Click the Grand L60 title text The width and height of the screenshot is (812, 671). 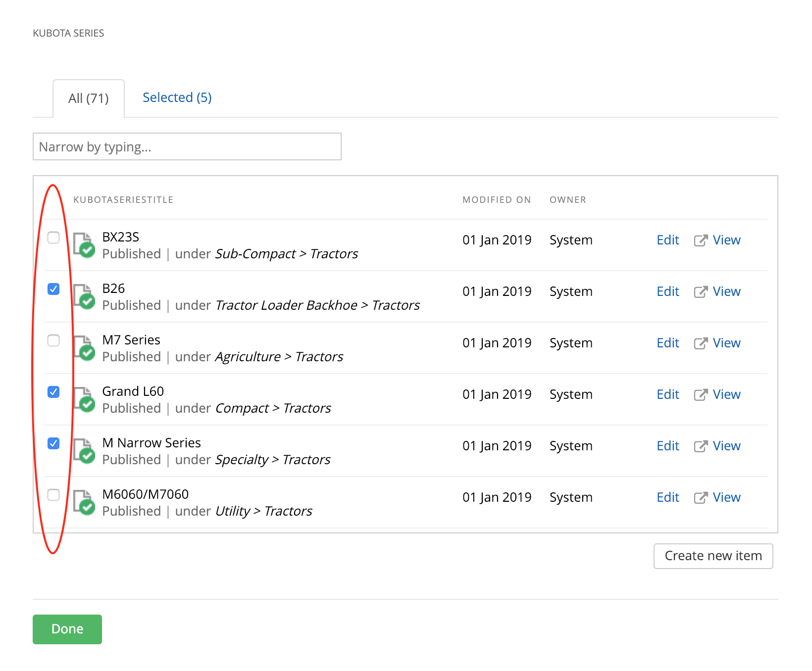tap(133, 391)
